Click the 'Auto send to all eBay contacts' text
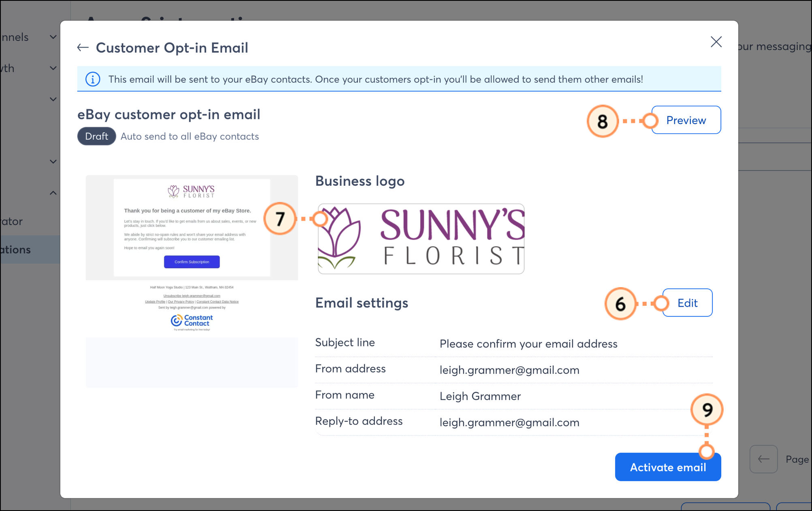812x511 pixels. point(190,136)
